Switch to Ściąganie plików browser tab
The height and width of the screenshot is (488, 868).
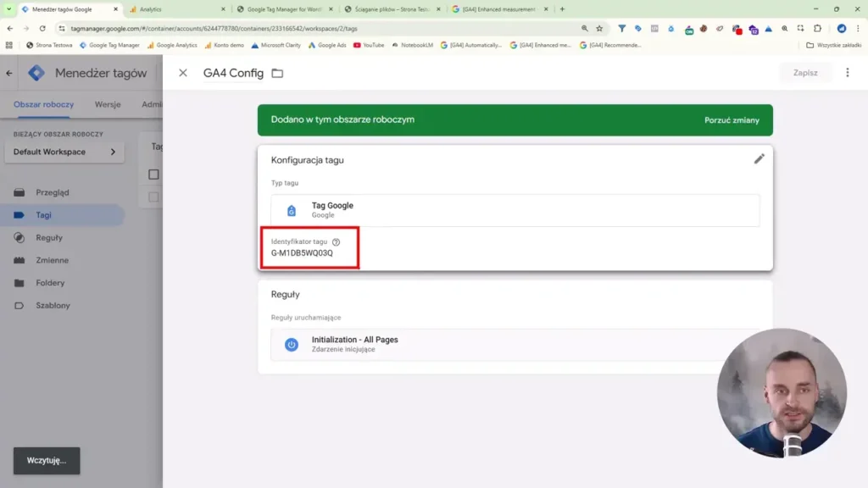392,9
